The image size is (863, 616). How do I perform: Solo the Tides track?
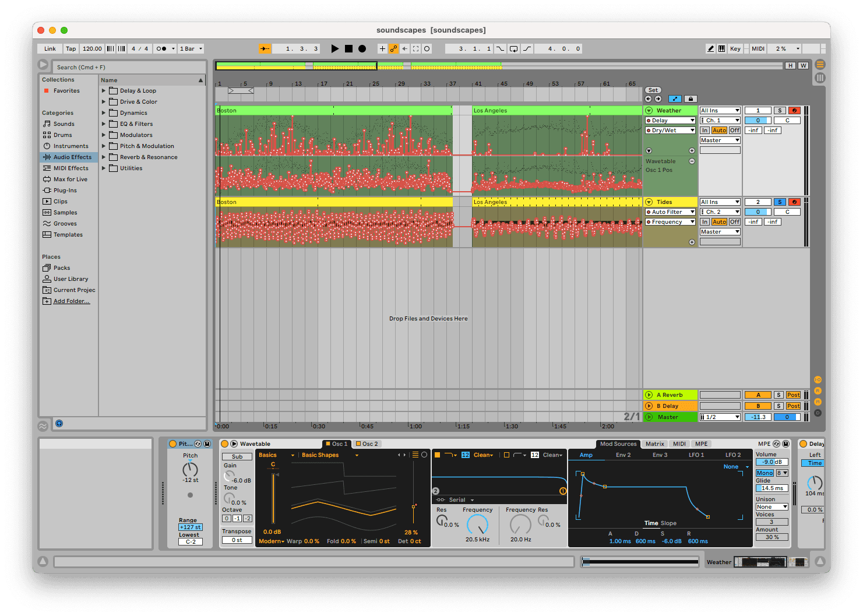[780, 202]
